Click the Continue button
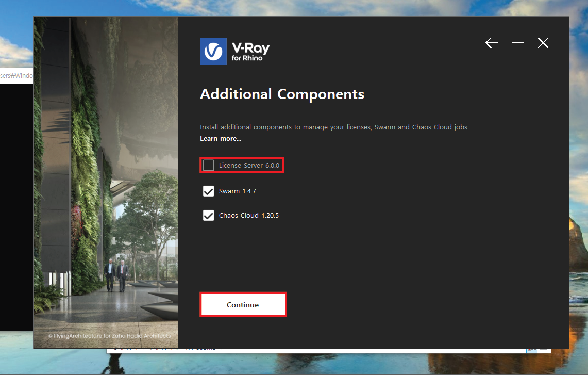Image resolution: width=588 pixels, height=375 pixels. click(243, 304)
